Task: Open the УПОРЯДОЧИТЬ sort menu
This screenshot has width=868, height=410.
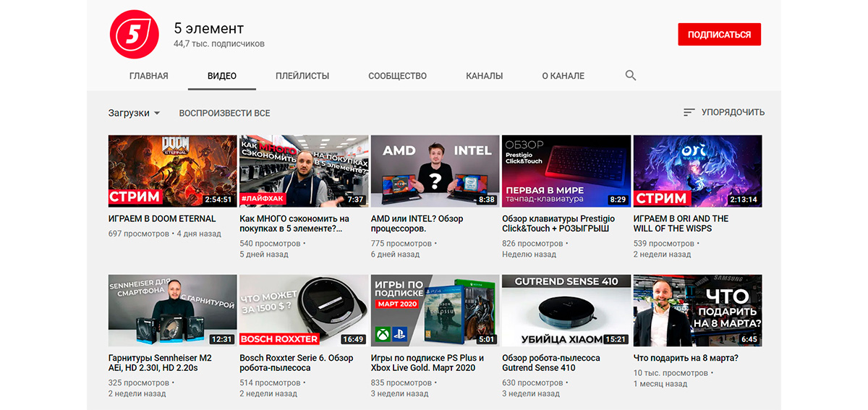Action: [x=724, y=113]
